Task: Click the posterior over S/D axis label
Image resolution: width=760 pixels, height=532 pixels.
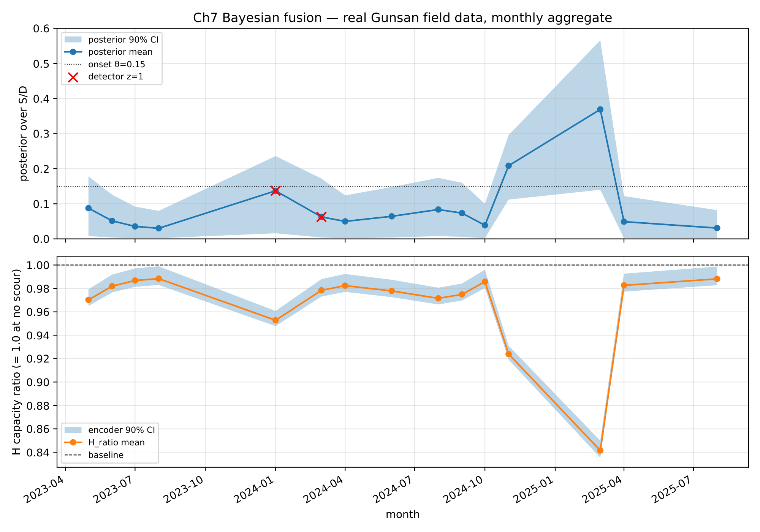Action: pos(24,134)
